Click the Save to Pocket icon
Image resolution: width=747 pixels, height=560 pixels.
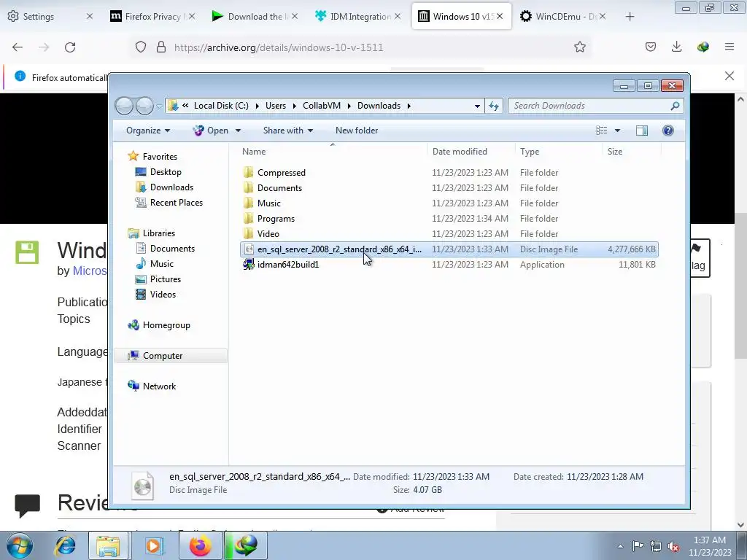pos(650,47)
